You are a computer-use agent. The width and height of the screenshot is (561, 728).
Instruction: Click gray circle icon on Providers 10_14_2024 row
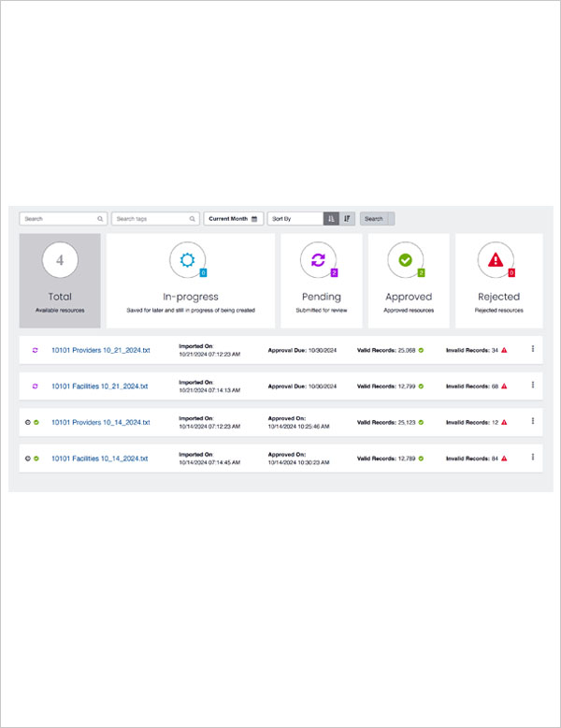(x=28, y=423)
